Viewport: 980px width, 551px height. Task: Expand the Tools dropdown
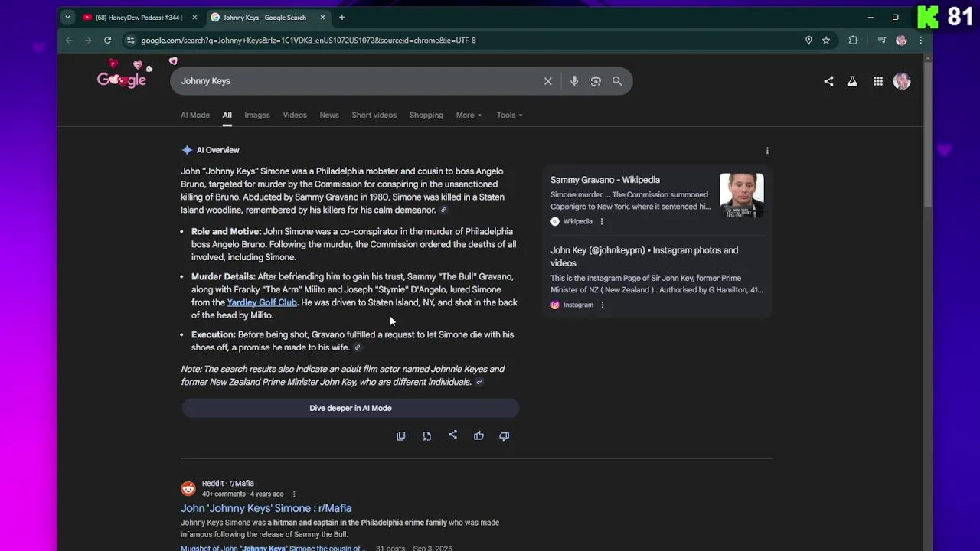coord(510,115)
